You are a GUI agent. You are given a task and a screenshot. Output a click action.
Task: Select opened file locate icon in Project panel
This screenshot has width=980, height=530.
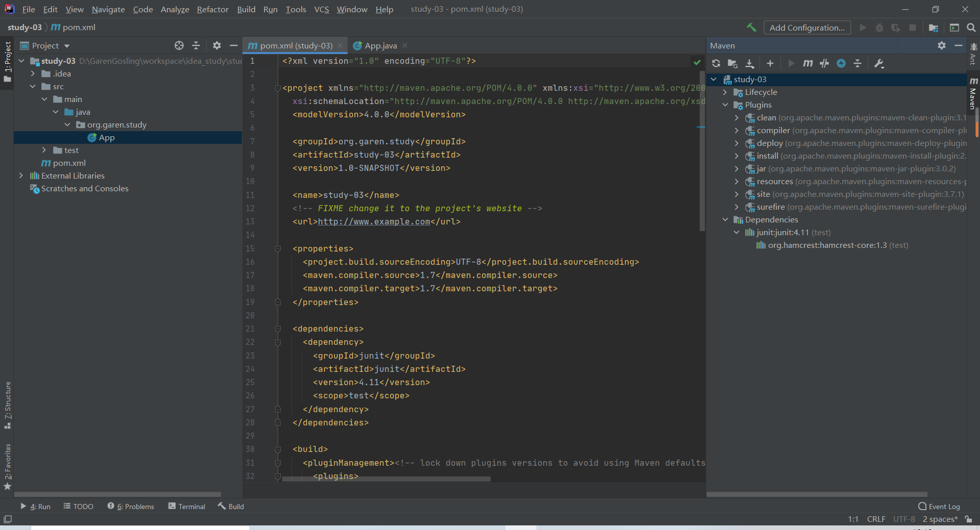point(179,45)
